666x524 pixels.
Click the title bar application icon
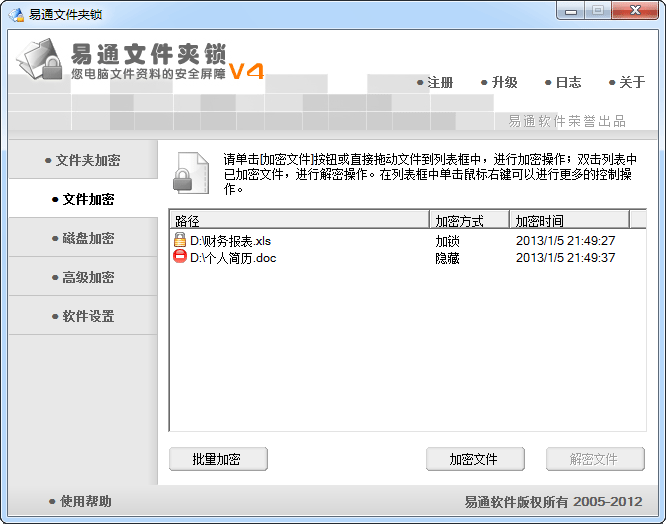(17, 15)
